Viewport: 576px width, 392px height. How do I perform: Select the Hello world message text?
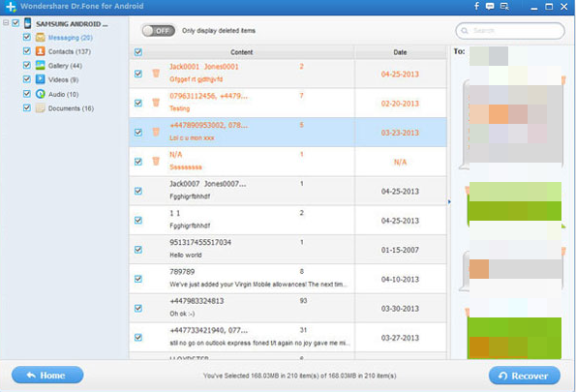pyautogui.click(x=186, y=255)
